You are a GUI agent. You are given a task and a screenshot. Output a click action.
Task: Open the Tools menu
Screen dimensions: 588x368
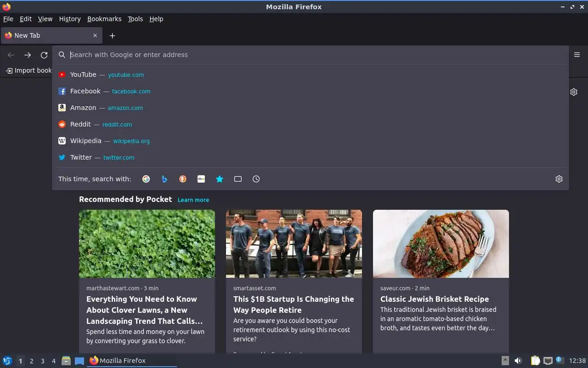135,19
